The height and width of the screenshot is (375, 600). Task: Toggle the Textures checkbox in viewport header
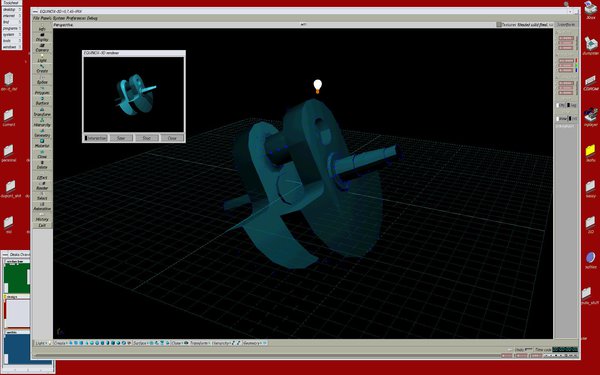coord(499,24)
